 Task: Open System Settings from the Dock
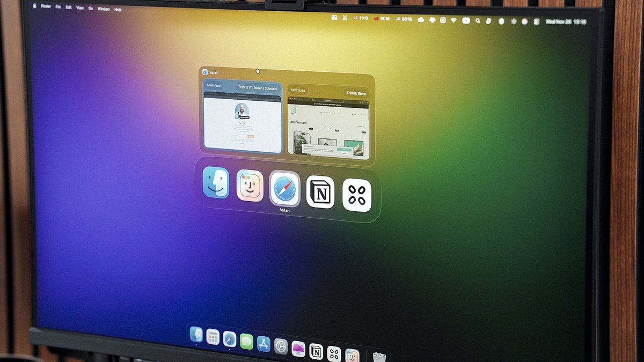(281, 346)
